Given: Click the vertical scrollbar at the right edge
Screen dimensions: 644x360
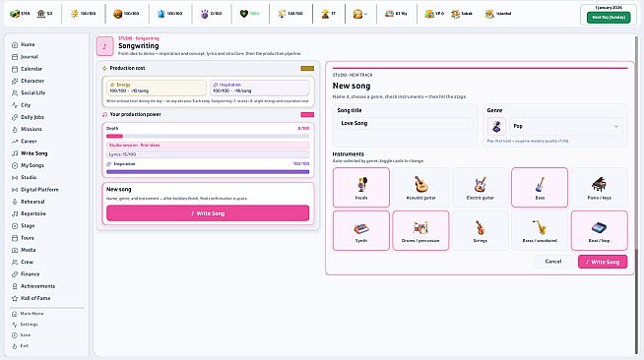Looking at the screenshot, I should click(x=637, y=196).
